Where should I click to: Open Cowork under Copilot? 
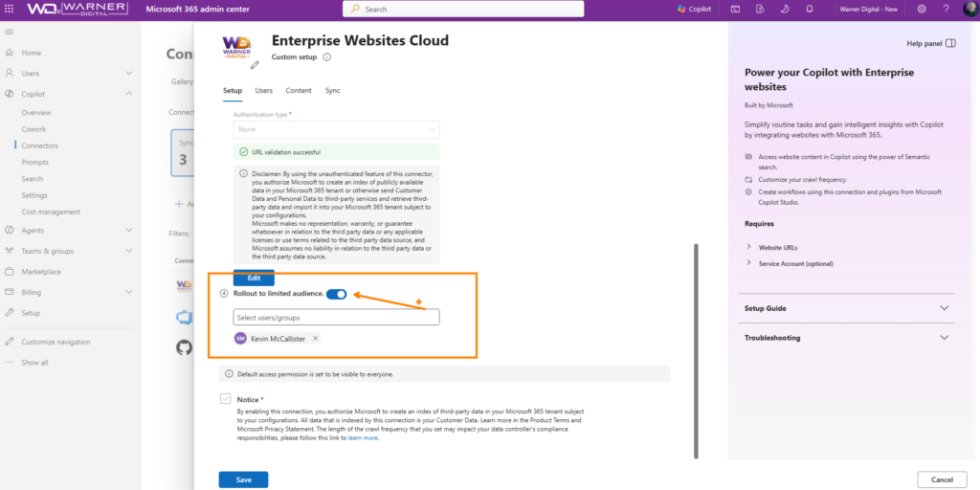(33, 129)
